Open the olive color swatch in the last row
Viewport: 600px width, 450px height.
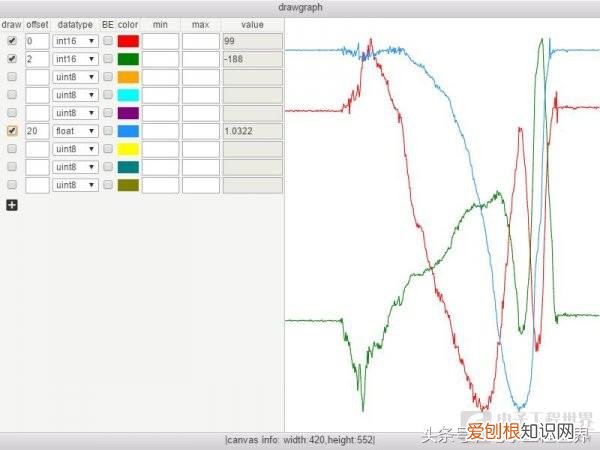pyautogui.click(x=128, y=185)
